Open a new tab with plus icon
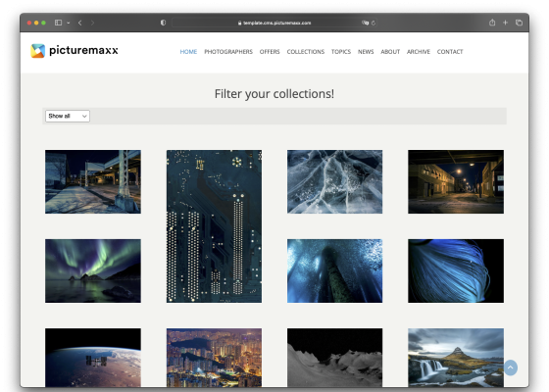The height and width of the screenshot is (392, 549). [x=505, y=23]
